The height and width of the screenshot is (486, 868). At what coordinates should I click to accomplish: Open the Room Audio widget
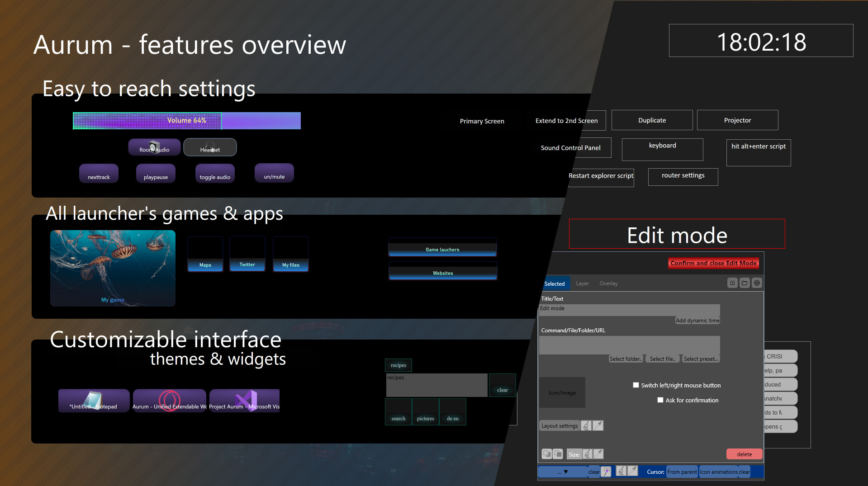(154, 147)
